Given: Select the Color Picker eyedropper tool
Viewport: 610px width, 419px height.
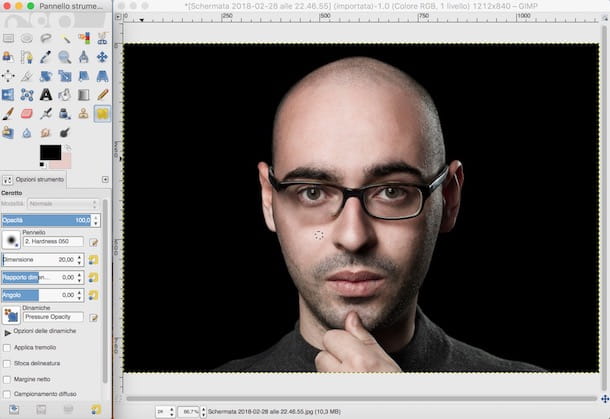Looking at the screenshot, I should [46, 57].
